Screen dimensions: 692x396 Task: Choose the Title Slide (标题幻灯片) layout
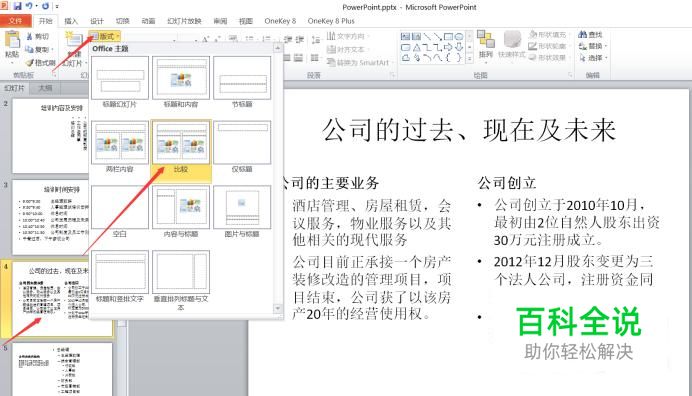pyautogui.click(x=120, y=82)
